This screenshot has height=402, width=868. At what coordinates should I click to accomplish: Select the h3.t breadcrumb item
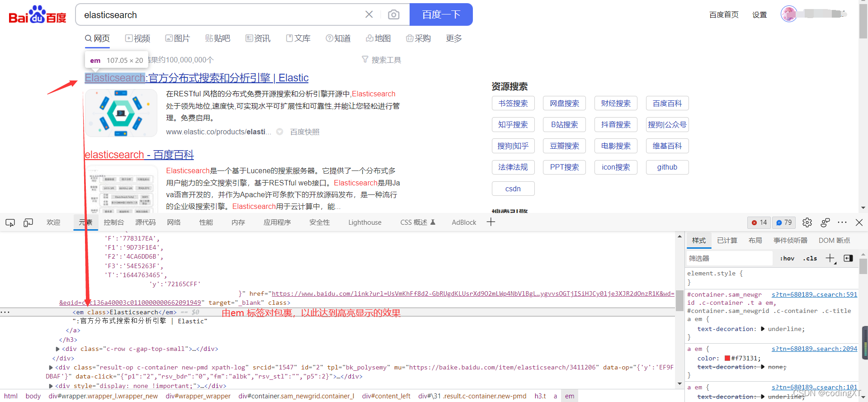540,396
